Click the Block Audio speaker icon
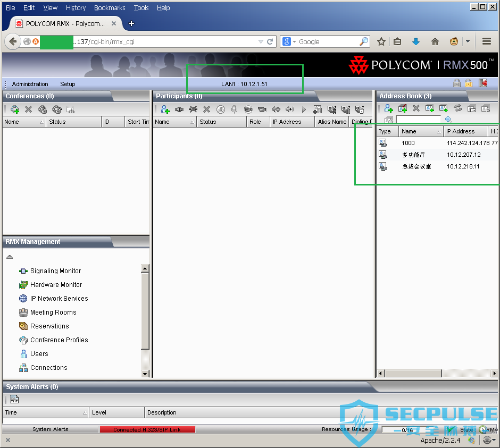The height and width of the screenshot is (448, 500). coord(276,109)
